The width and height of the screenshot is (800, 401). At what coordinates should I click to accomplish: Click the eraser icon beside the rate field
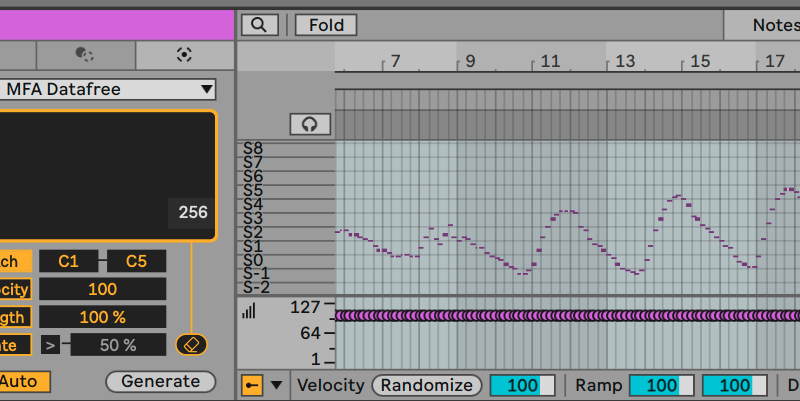pos(191,345)
